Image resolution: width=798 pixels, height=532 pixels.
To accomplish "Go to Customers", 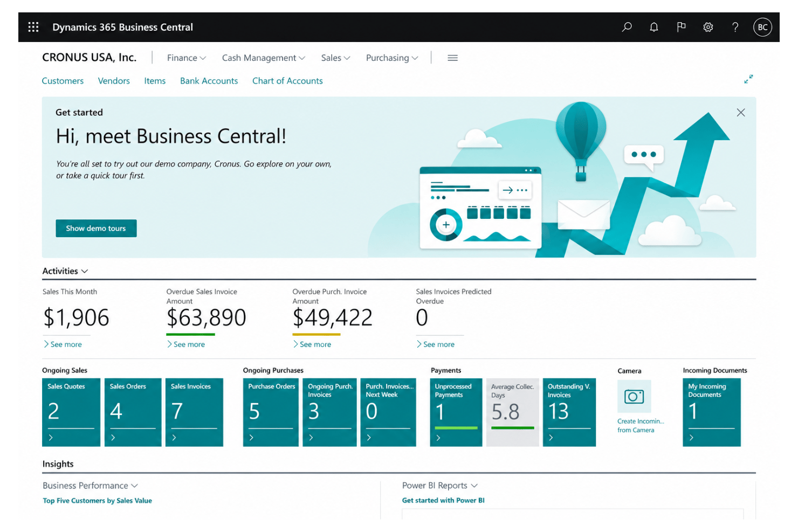I will click(x=63, y=81).
